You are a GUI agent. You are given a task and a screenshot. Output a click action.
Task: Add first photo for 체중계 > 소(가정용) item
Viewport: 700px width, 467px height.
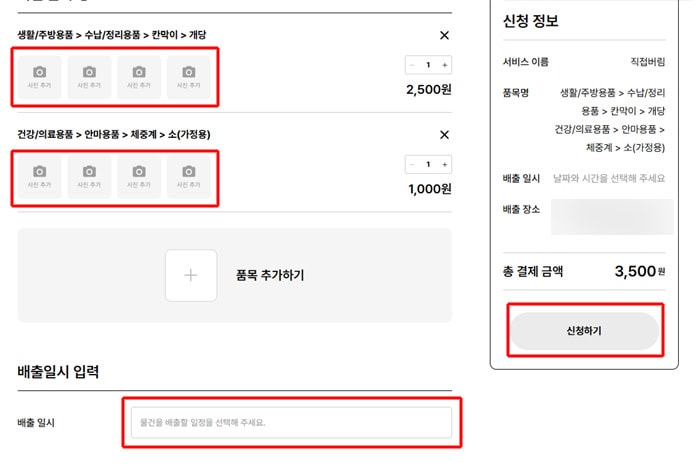click(x=39, y=177)
